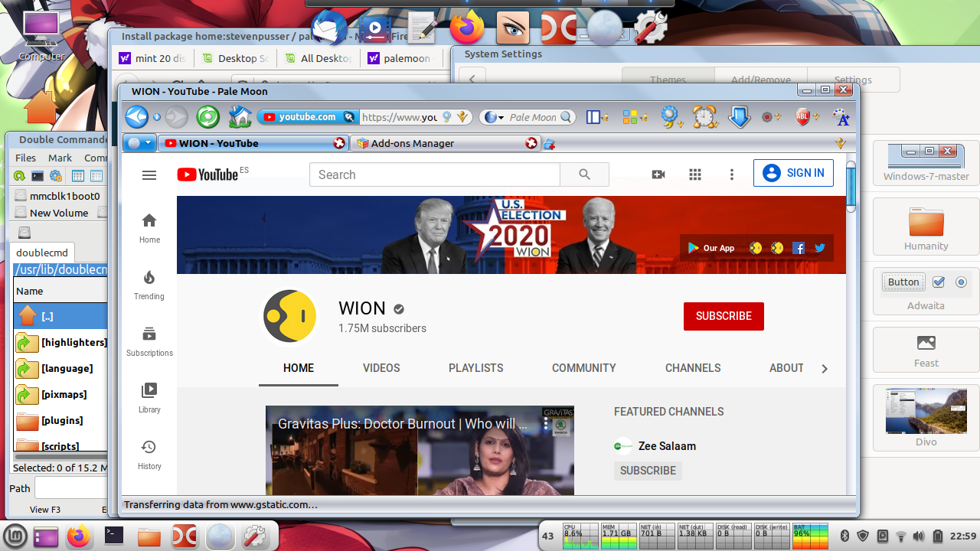
Task: Click Facebook icon on channel banner
Action: (799, 248)
